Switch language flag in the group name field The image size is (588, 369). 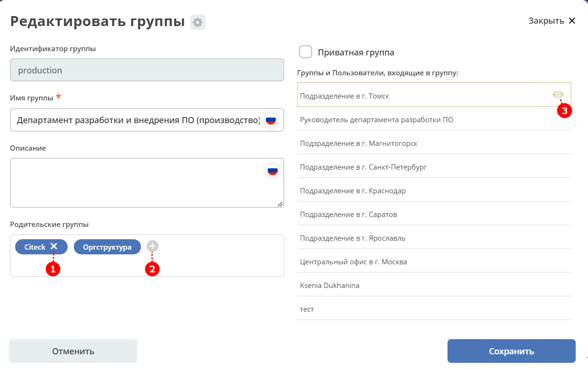271,120
